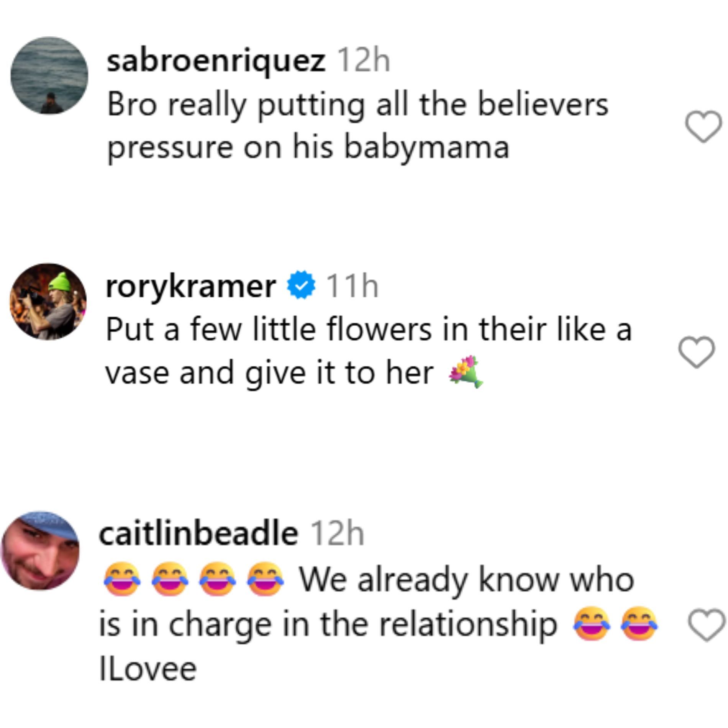This screenshot has width=728, height=728.
Task: Open the rorykramer username link
Action: [190, 287]
